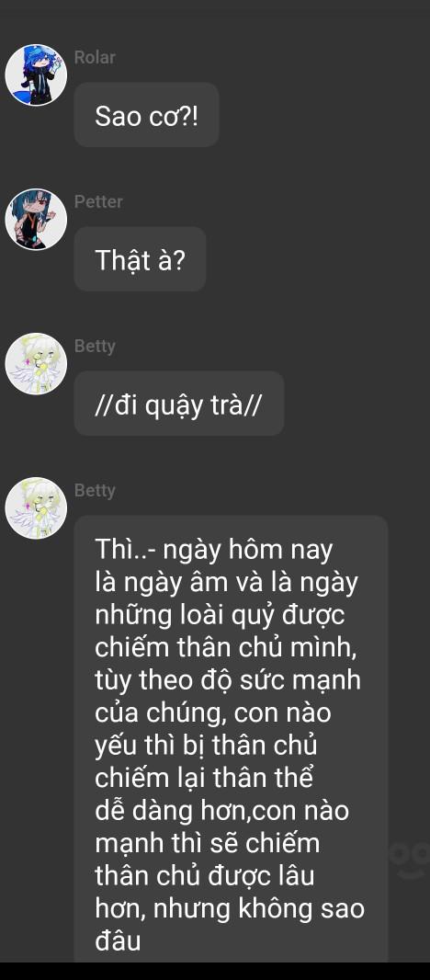This screenshot has width=430, height=980.
Task: Tap the line 'những loài quỷ được'
Action: [220, 616]
